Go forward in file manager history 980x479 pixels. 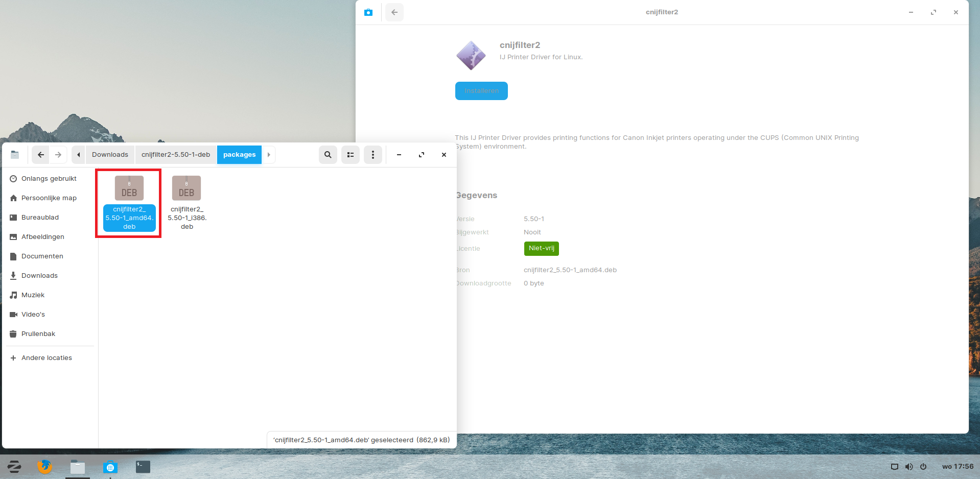(x=58, y=155)
